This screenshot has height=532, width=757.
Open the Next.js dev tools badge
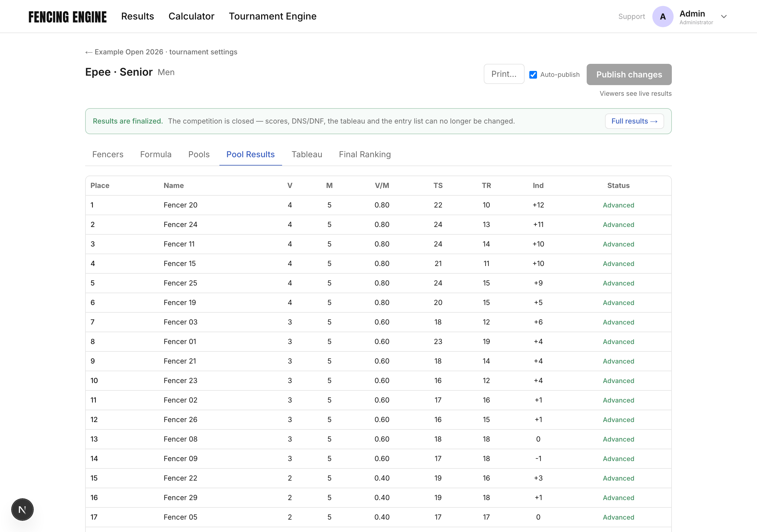point(22,509)
